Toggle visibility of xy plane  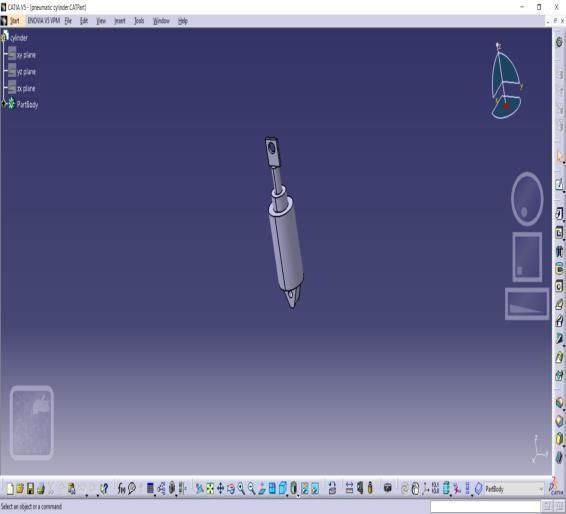pyautogui.click(x=12, y=55)
